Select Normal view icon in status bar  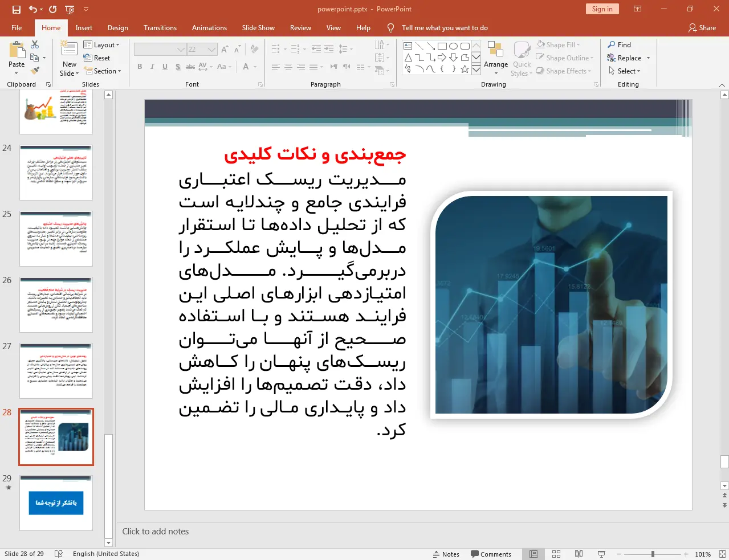533,554
